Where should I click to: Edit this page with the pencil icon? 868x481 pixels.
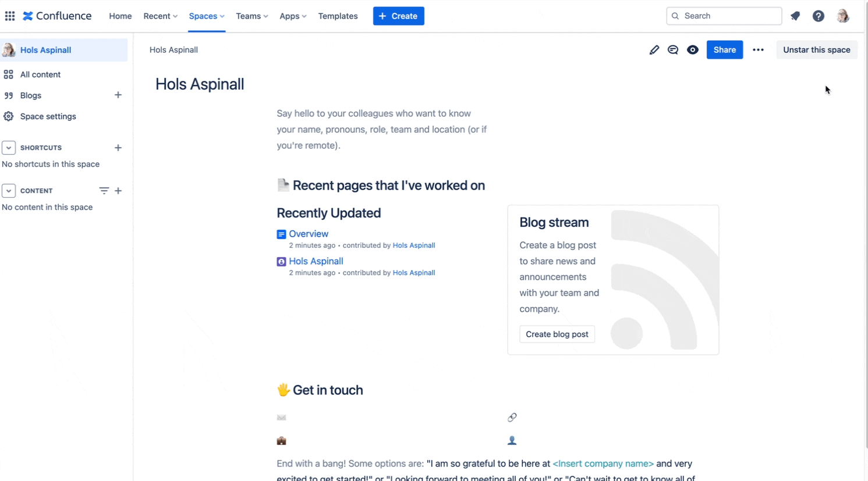[x=654, y=50]
